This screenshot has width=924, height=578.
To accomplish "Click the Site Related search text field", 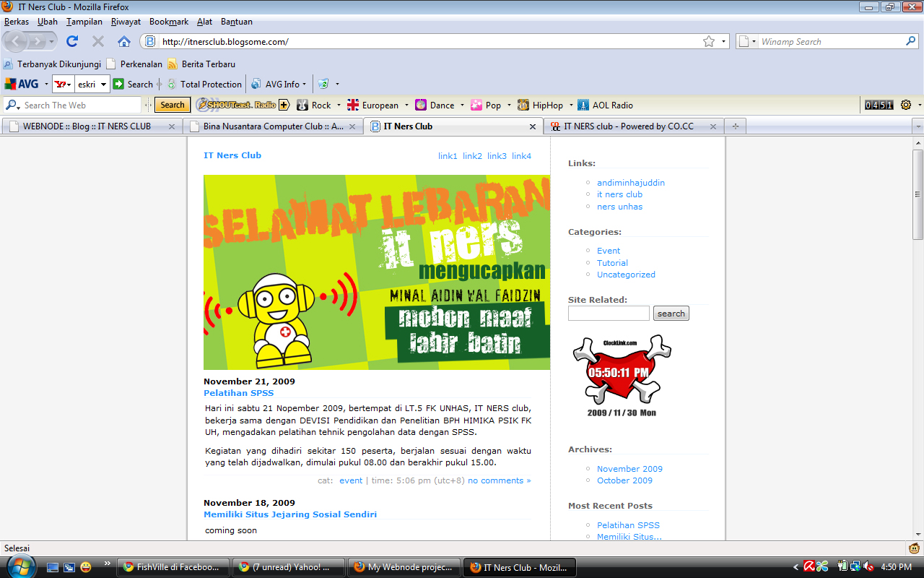I will (x=609, y=314).
